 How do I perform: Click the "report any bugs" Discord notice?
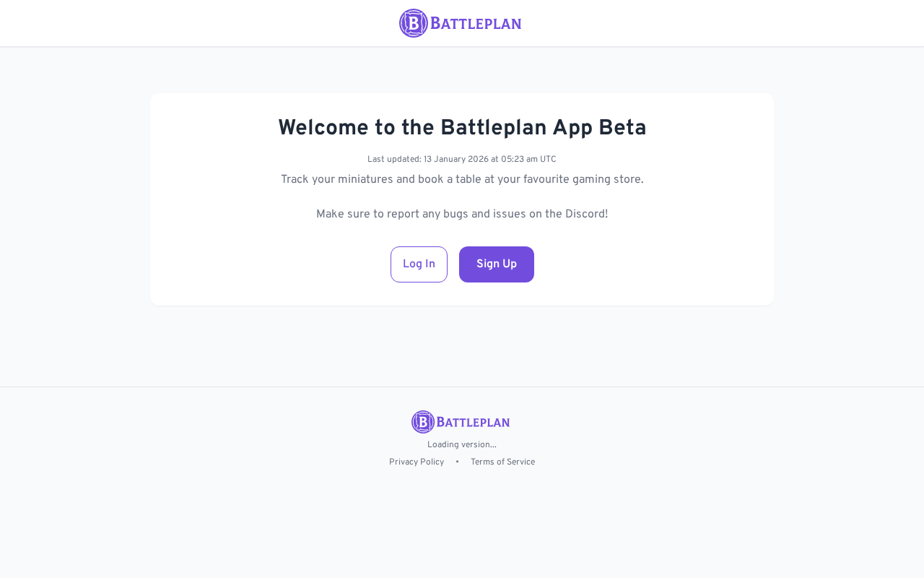pyautogui.click(x=462, y=215)
